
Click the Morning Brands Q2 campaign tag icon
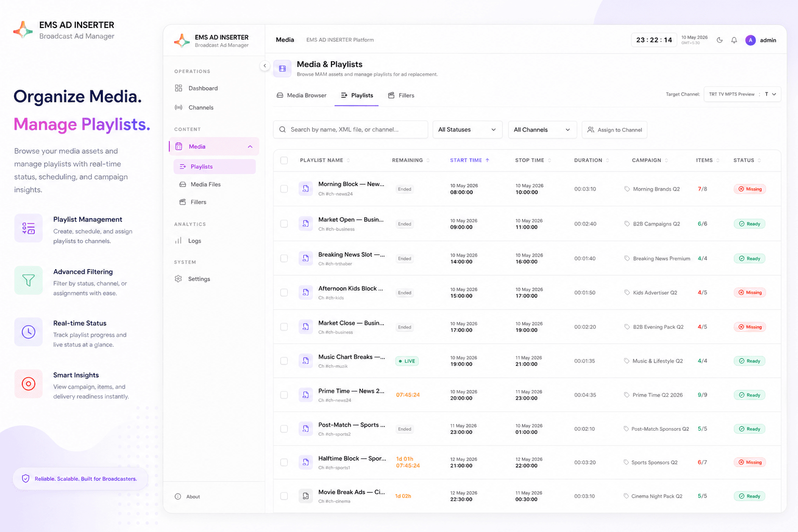pyautogui.click(x=627, y=189)
